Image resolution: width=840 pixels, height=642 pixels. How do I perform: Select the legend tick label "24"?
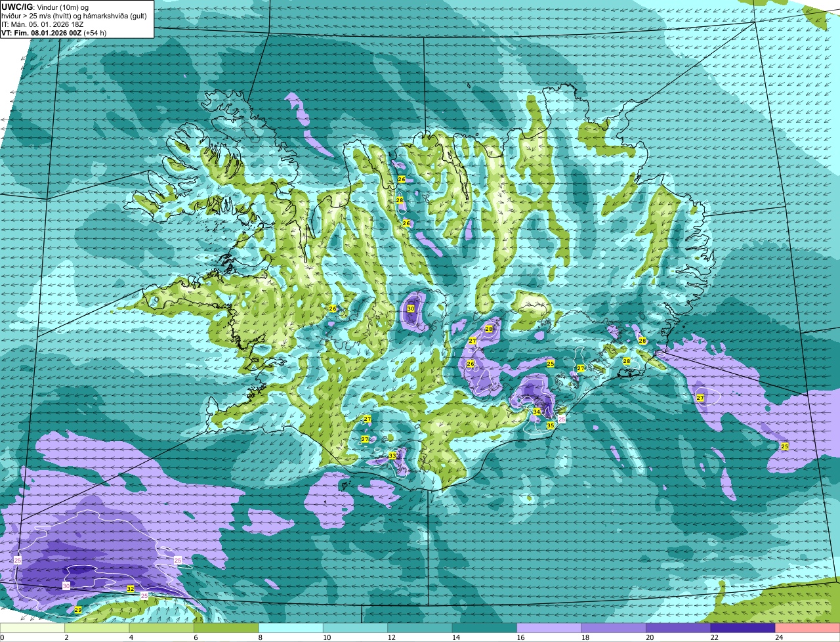779,637
